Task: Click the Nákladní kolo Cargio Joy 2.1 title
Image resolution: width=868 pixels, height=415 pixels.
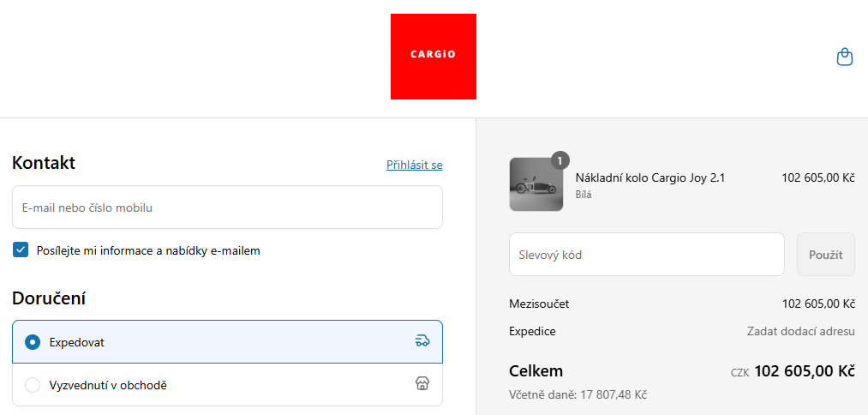Action: (650, 178)
